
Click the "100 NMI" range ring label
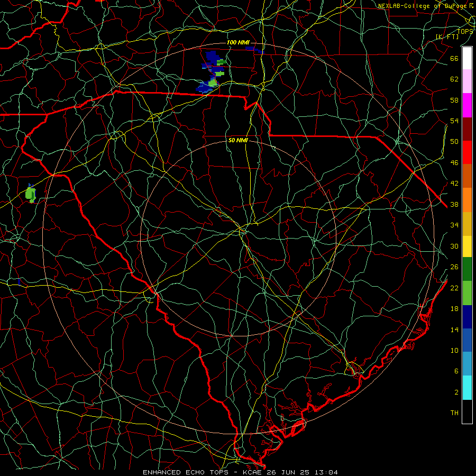[238, 42]
